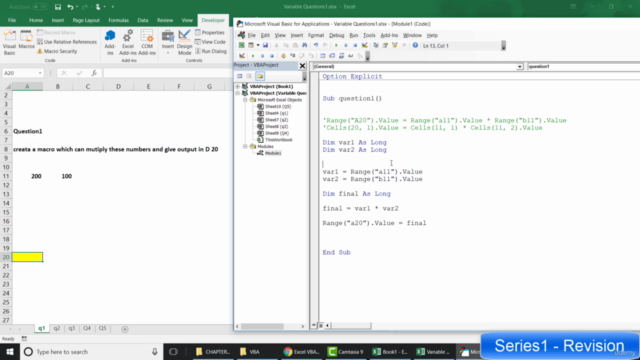Switch to the Formulas ribbon tab
Viewport: 640px width, 360px height.
coord(118,20)
